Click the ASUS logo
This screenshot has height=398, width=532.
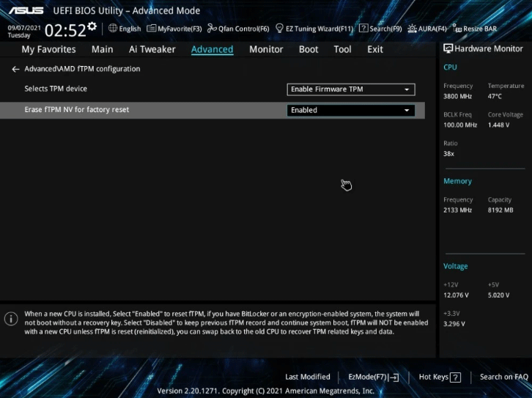[x=26, y=10]
